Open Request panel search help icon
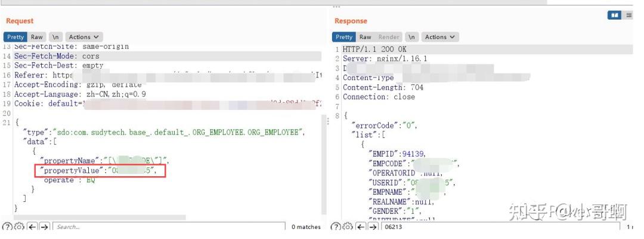Screen dimensions: 644x239 pyautogui.click(x=7, y=227)
